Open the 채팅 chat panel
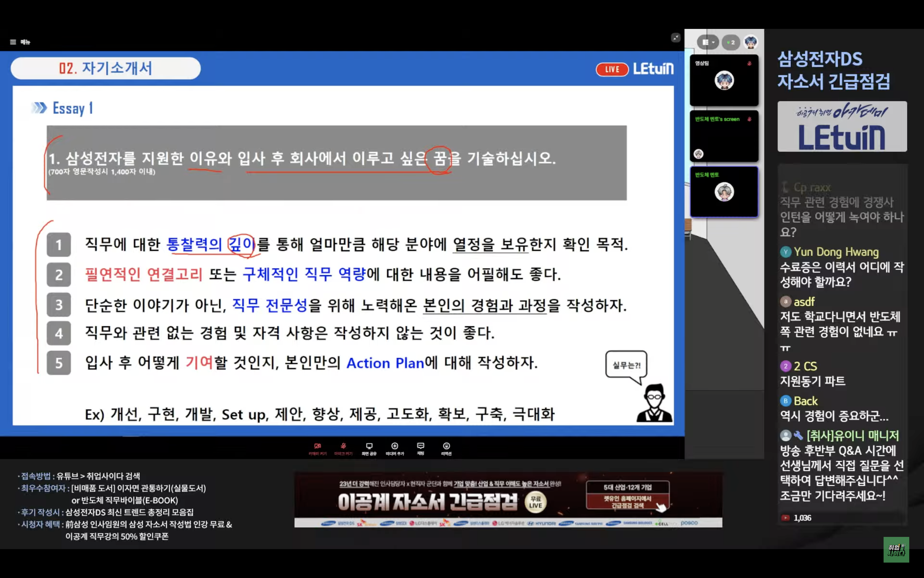 420,449
